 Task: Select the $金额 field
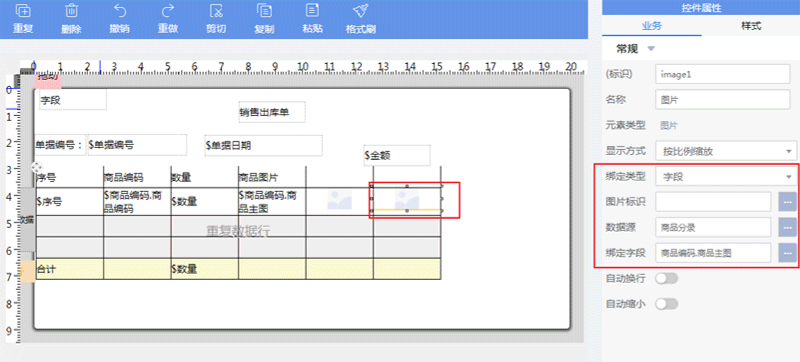pyautogui.click(x=397, y=156)
